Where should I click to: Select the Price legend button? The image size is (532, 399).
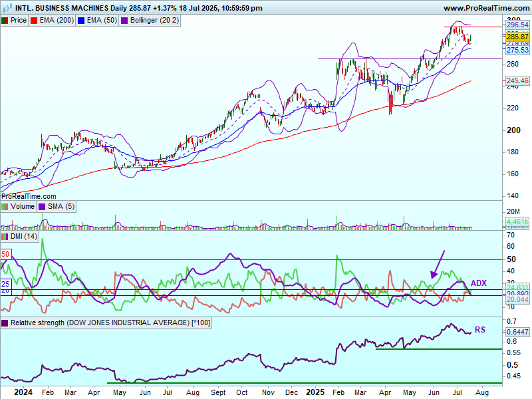tap(14, 21)
